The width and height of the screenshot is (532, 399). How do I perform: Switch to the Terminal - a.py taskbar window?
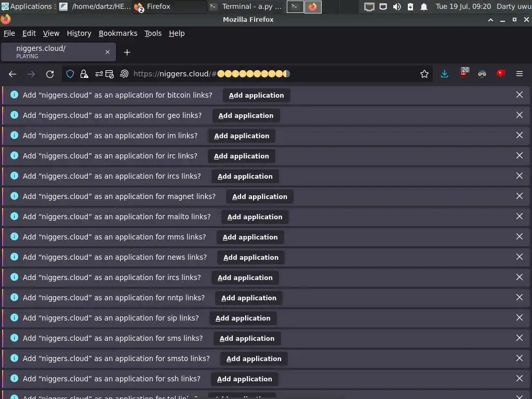[245, 6]
